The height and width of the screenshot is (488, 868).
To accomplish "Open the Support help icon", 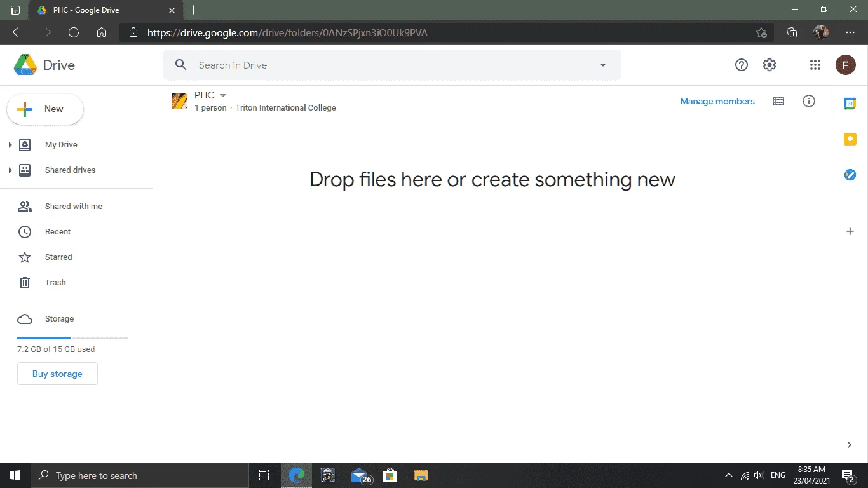I will click(741, 65).
